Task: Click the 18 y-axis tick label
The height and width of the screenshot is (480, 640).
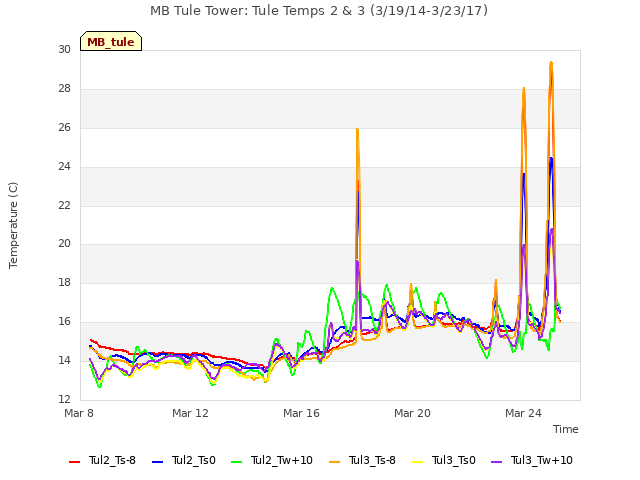Action: click(x=64, y=282)
